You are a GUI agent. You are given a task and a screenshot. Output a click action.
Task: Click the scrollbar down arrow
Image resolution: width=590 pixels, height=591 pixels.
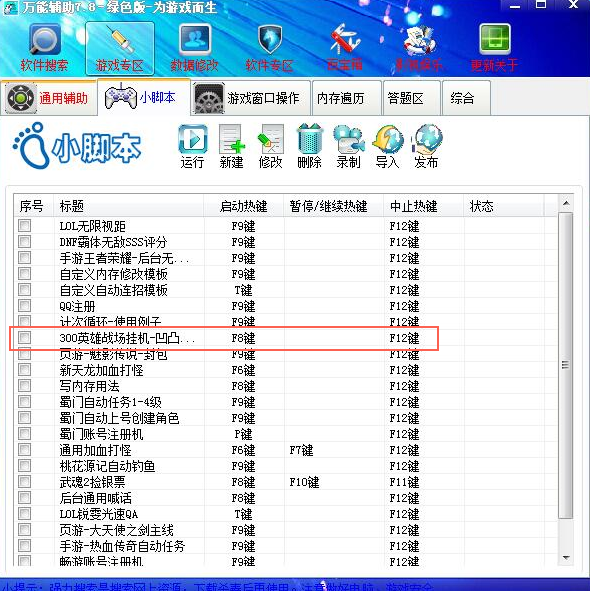[x=565, y=557]
